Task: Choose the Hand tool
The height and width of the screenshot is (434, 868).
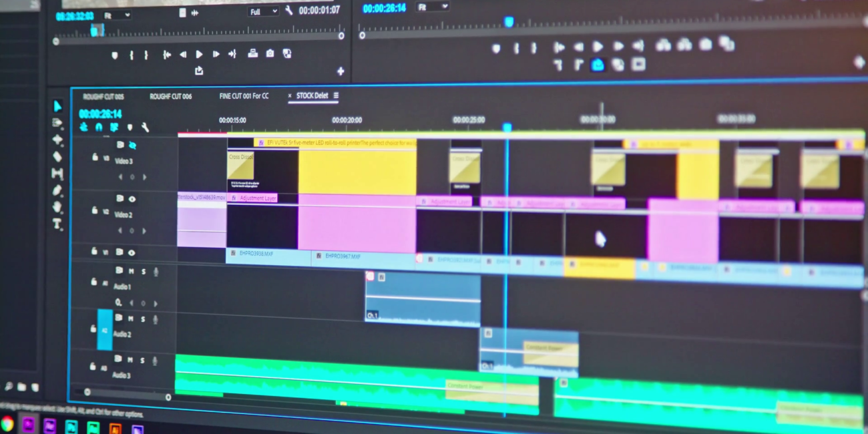Action: 57,207
